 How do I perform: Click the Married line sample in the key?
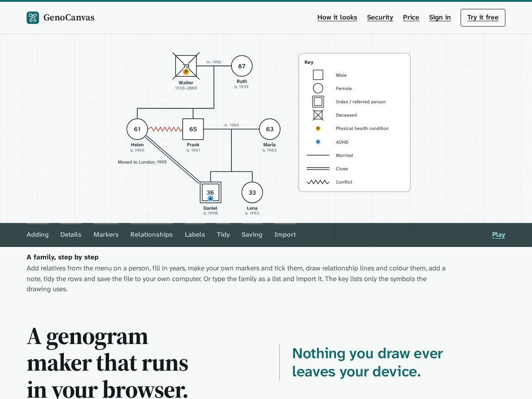tap(318, 155)
